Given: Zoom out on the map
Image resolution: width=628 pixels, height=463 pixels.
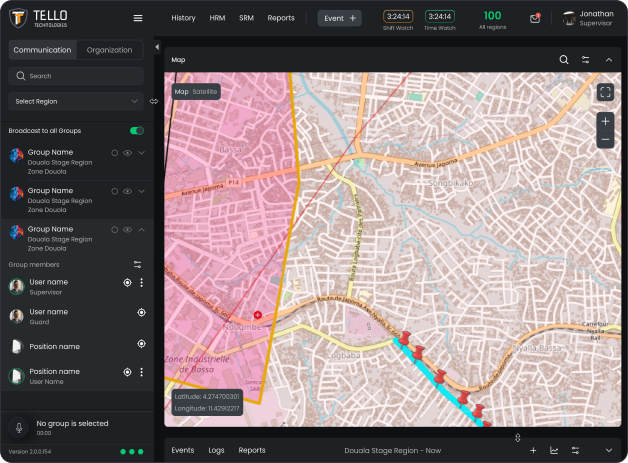Looking at the screenshot, I should click(605, 139).
